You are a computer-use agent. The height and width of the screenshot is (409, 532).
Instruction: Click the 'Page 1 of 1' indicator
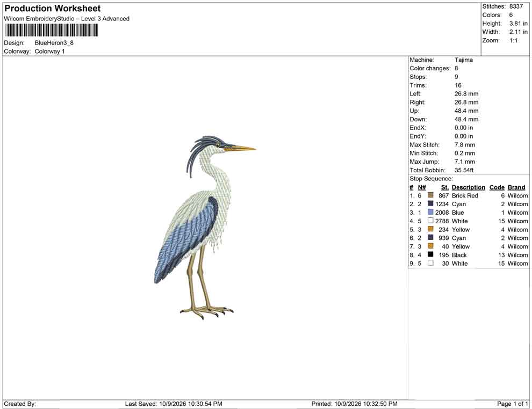click(512, 404)
